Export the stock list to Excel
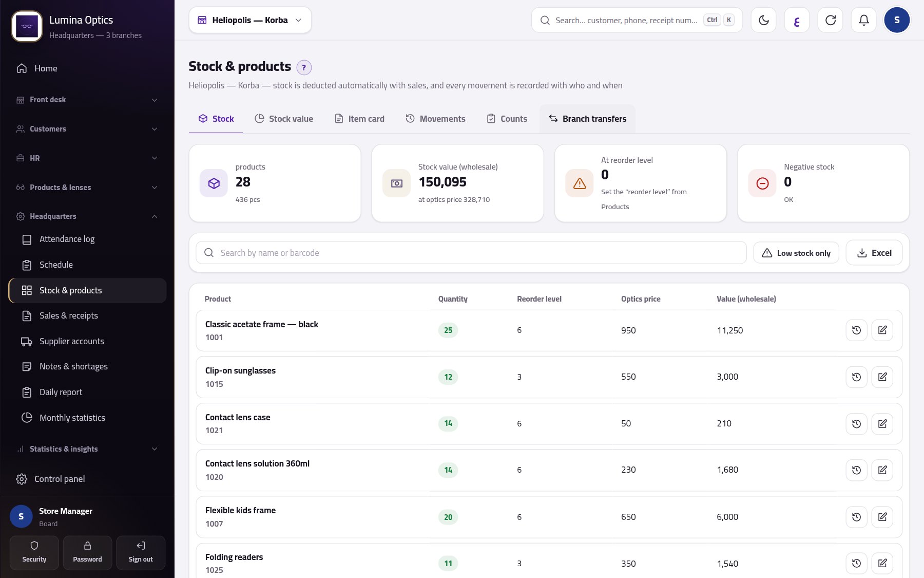The height and width of the screenshot is (578, 924). [874, 253]
